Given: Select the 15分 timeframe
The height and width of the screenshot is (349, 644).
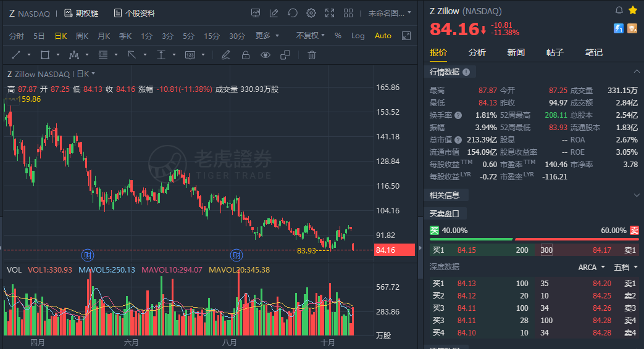Looking at the screenshot, I should click(x=212, y=36).
